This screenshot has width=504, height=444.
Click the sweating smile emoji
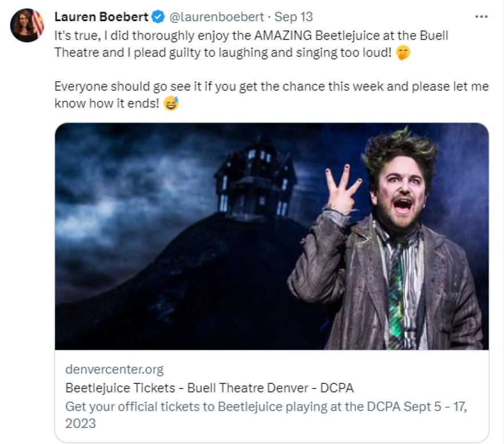[171, 104]
